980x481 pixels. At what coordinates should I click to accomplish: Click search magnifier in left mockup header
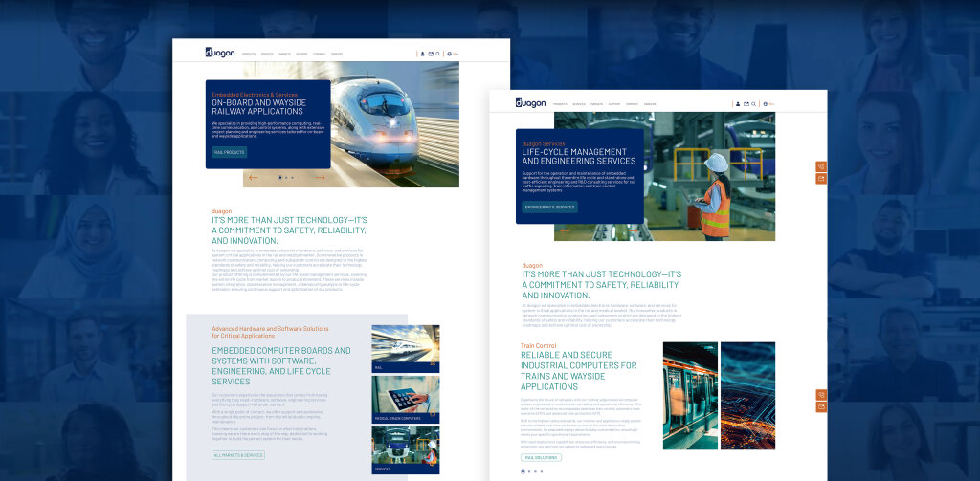(438, 54)
